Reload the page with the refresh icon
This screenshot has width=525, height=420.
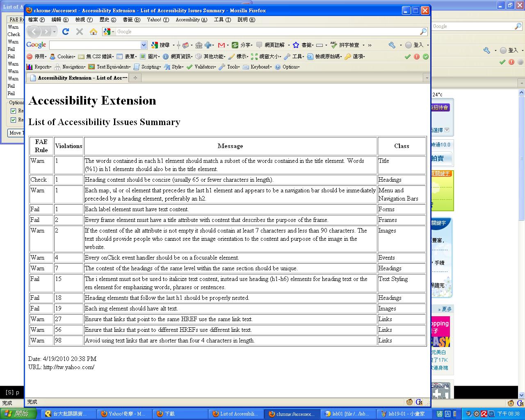coord(66,32)
